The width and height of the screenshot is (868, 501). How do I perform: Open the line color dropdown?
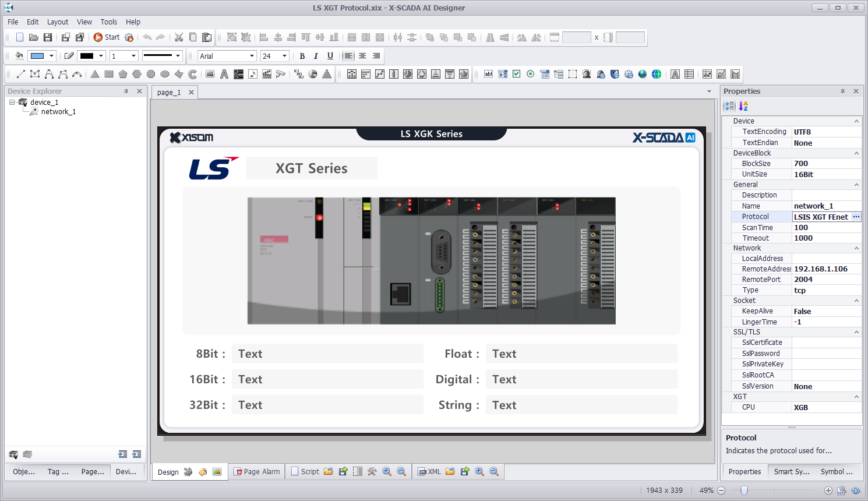click(x=101, y=56)
